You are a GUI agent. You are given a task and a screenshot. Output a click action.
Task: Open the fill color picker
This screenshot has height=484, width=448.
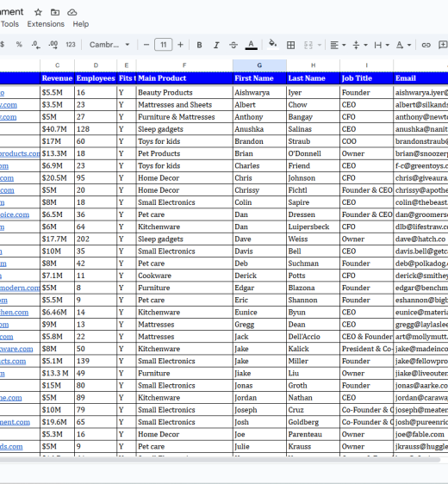[272, 45]
